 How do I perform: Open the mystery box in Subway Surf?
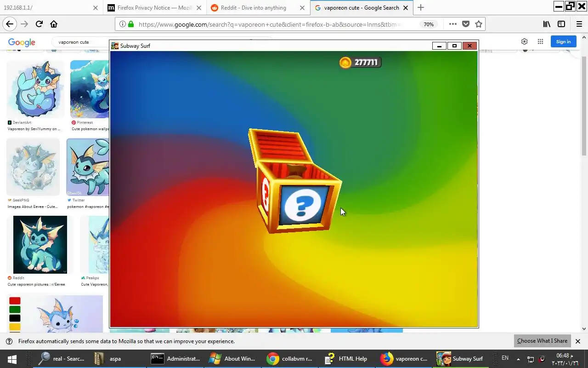(x=295, y=181)
